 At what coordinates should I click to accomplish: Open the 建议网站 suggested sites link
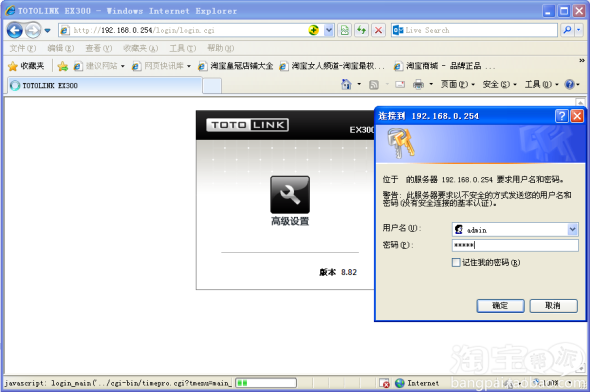(x=99, y=66)
